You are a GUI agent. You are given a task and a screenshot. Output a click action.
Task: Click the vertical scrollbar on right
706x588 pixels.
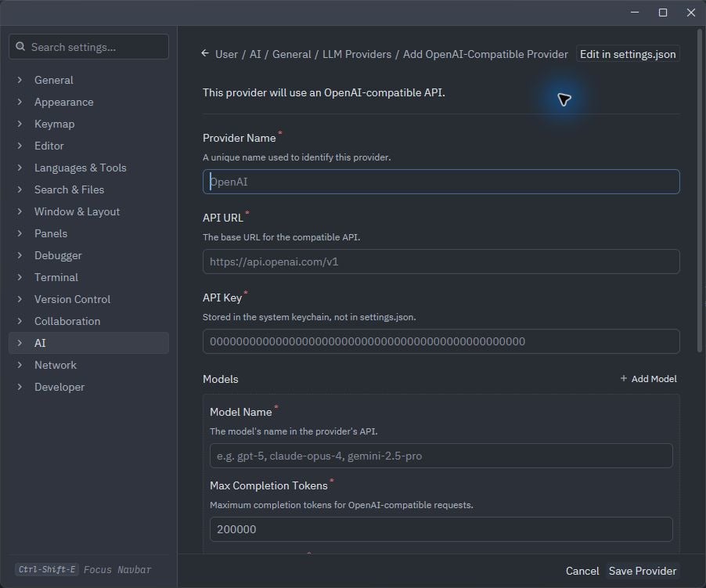(x=699, y=190)
